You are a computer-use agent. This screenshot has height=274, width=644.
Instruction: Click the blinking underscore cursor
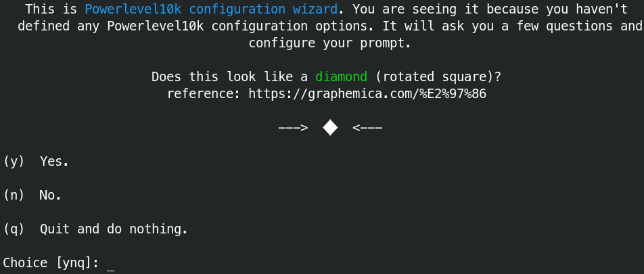[x=110, y=269]
